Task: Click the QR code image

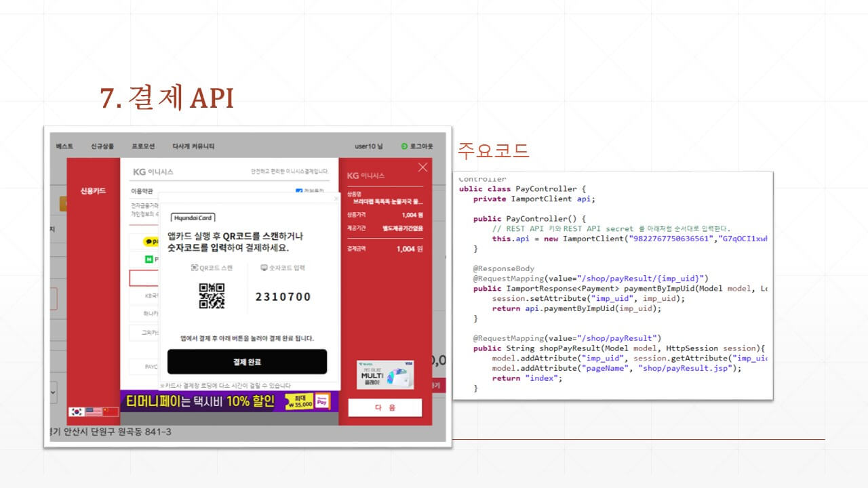Action: (x=212, y=296)
